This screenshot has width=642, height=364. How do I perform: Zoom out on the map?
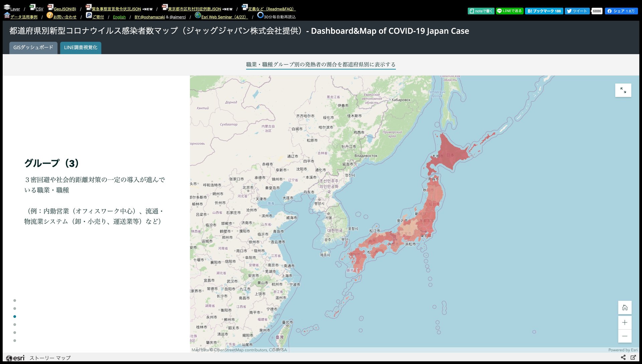coord(625,336)
